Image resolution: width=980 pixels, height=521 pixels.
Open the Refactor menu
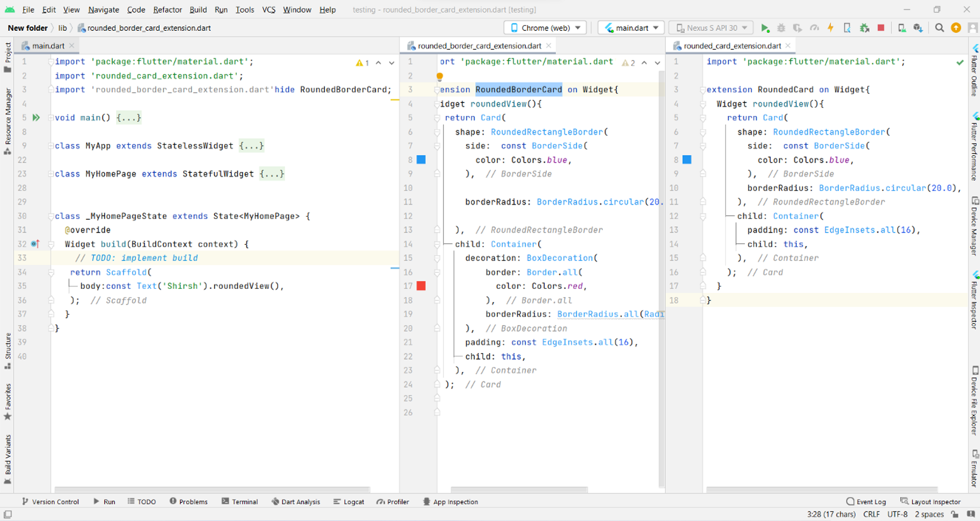(167, 9)
